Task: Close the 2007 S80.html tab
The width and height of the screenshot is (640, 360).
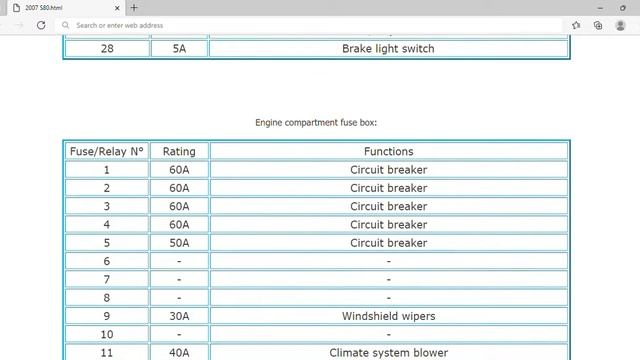Action: pyautogui.click(x=117, y=8)
